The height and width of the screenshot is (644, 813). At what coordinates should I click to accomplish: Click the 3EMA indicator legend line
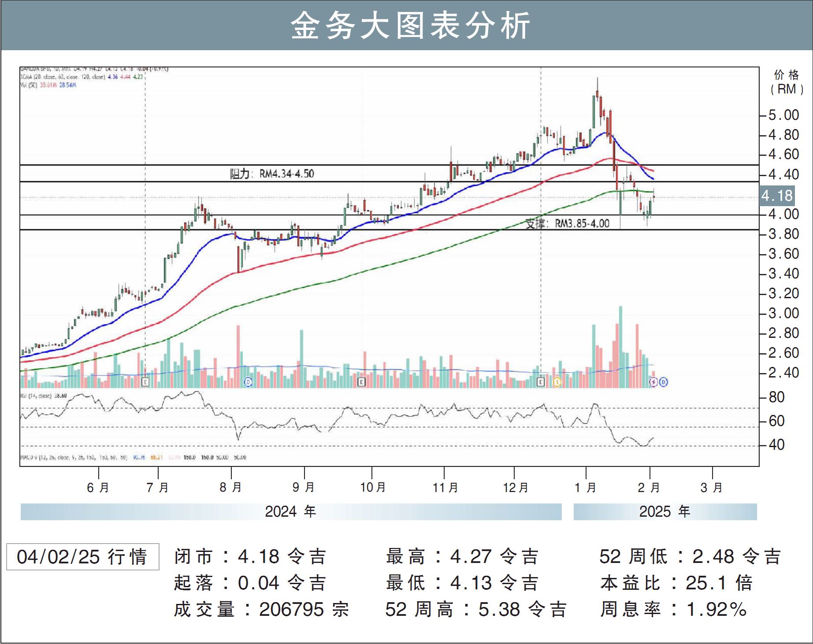(x=82, y=77)
